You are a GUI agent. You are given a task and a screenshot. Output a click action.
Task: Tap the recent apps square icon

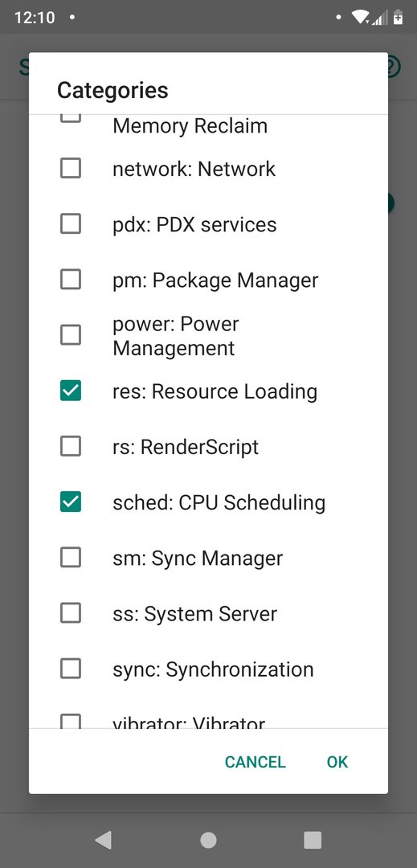[313, 840]
